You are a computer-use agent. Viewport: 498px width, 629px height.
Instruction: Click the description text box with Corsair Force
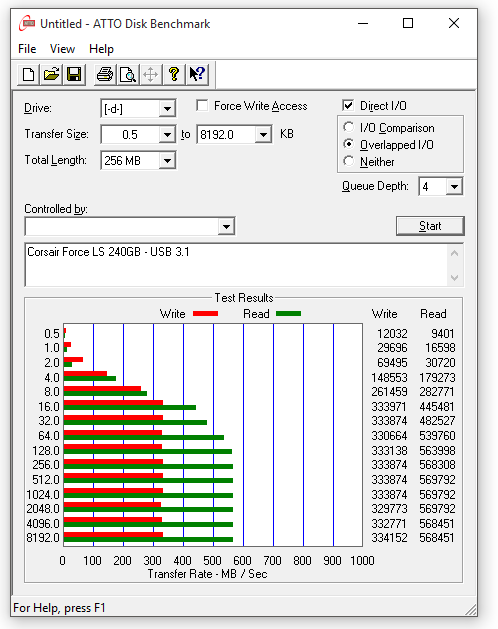[x=236, y=265]
